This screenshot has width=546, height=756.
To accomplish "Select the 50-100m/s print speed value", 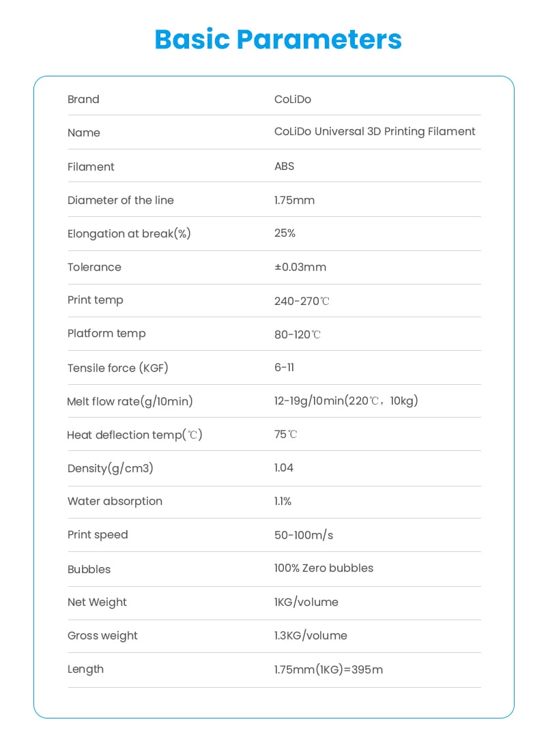I will click(x=304, y=535).
